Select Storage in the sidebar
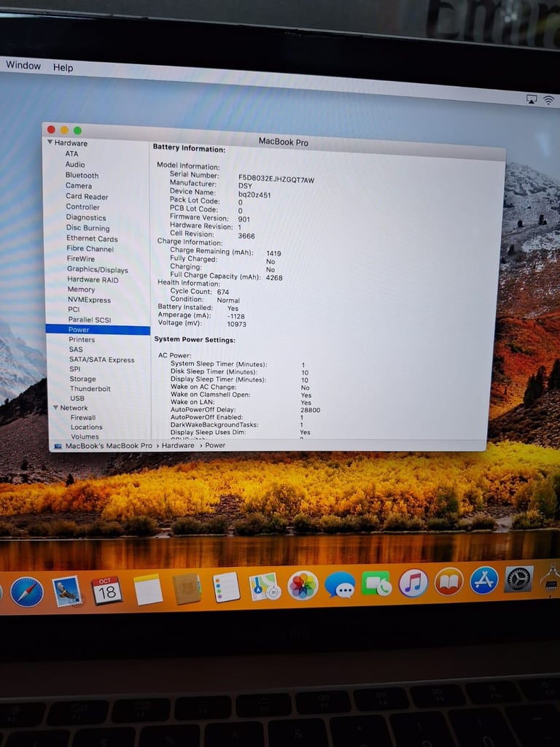 [x=82, y=379]
